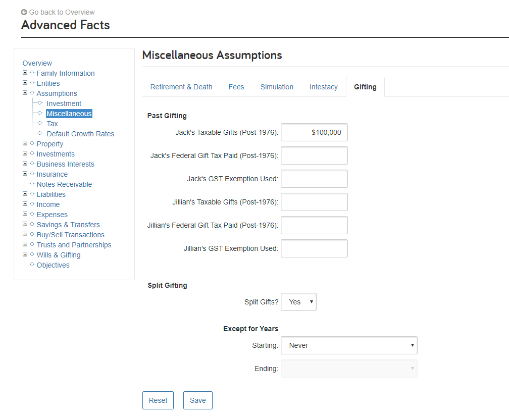This screenshot has height=420, width=509.
Task: Click Jack's Taxable Gifts field showing $100,000
Action: pyautogui.click(x=314, y=132)
